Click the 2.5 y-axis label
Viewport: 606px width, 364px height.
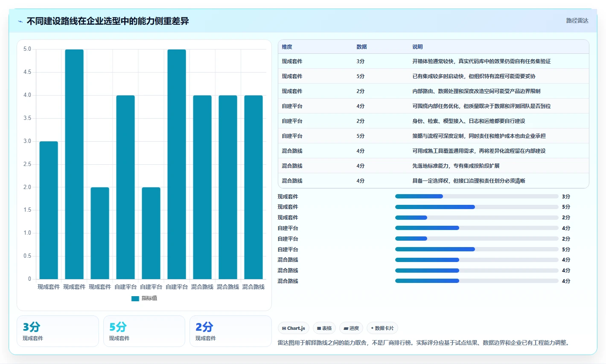click(27, 164)
